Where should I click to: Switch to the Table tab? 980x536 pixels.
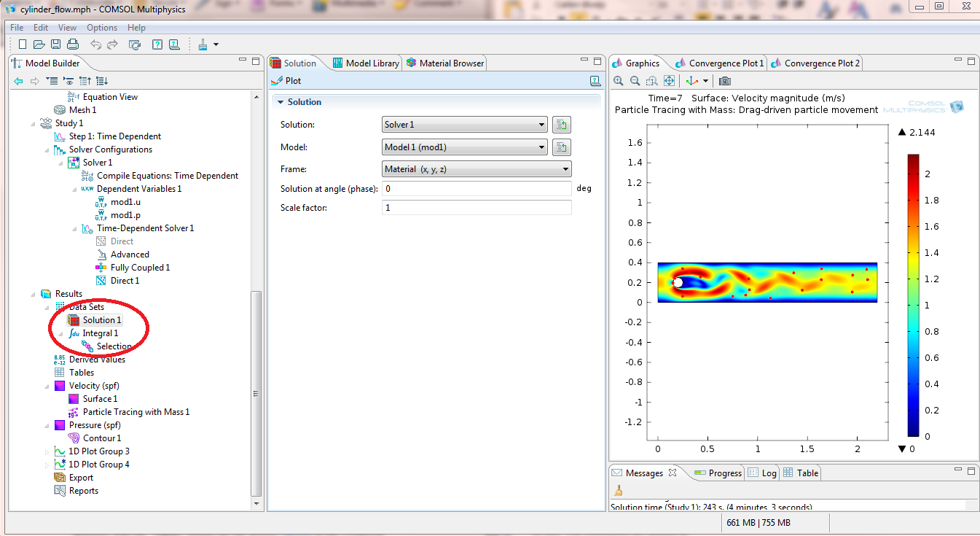coord(800,473)
